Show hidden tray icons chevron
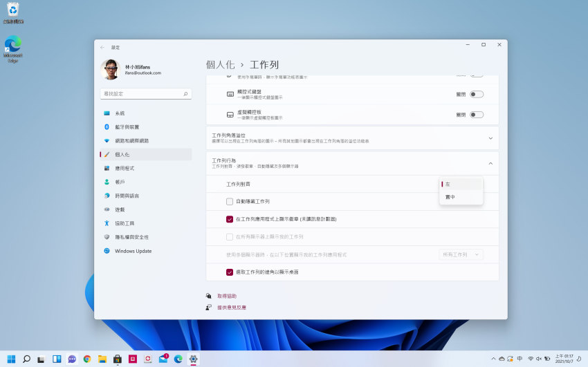The width and height of the screenshot is (588, 367). pyautogui.click(x=493, y=359)
